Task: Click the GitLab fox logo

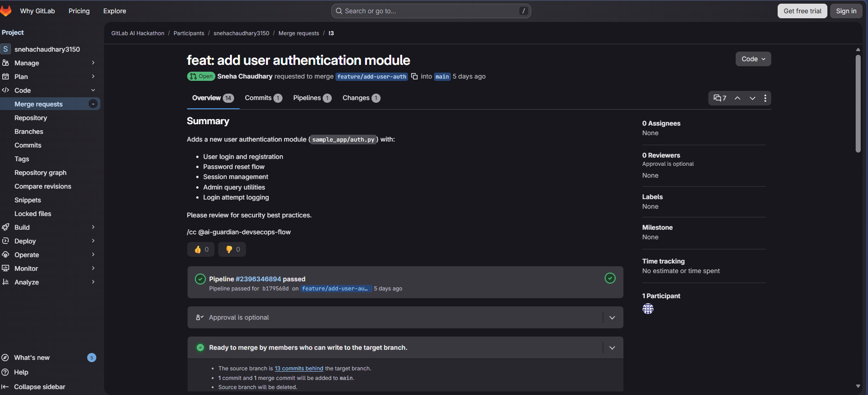Action: pos(5,11)
